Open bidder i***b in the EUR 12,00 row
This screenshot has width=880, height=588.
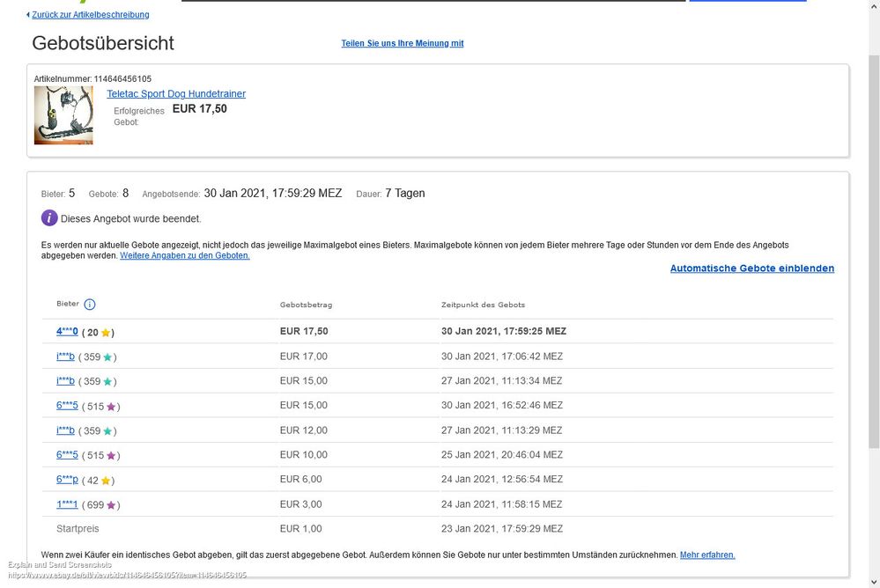tap(65, 430)
